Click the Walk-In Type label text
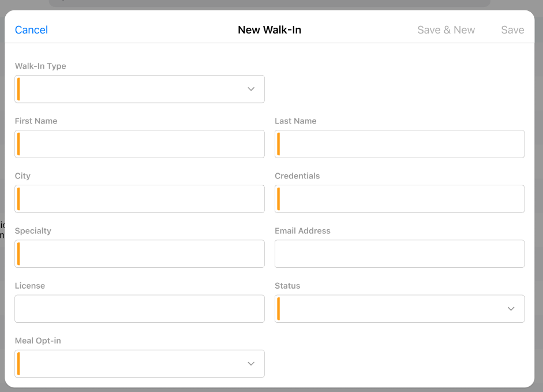 click(40, 66)
